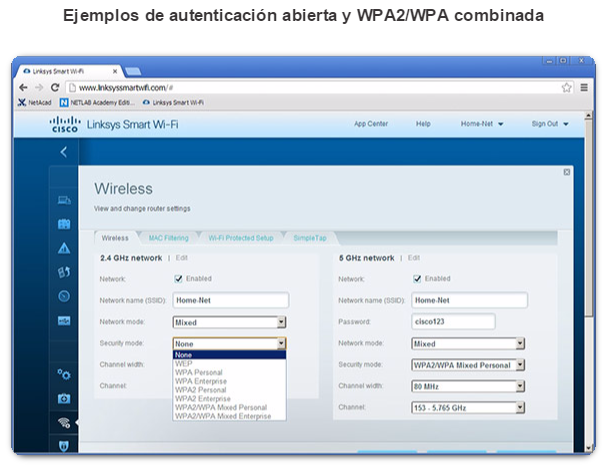Open the 5 GHz Channel dropdown

[x=468, y=408]
